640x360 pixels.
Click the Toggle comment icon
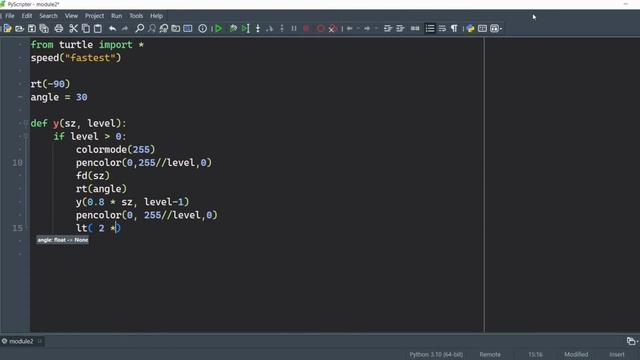415,29
